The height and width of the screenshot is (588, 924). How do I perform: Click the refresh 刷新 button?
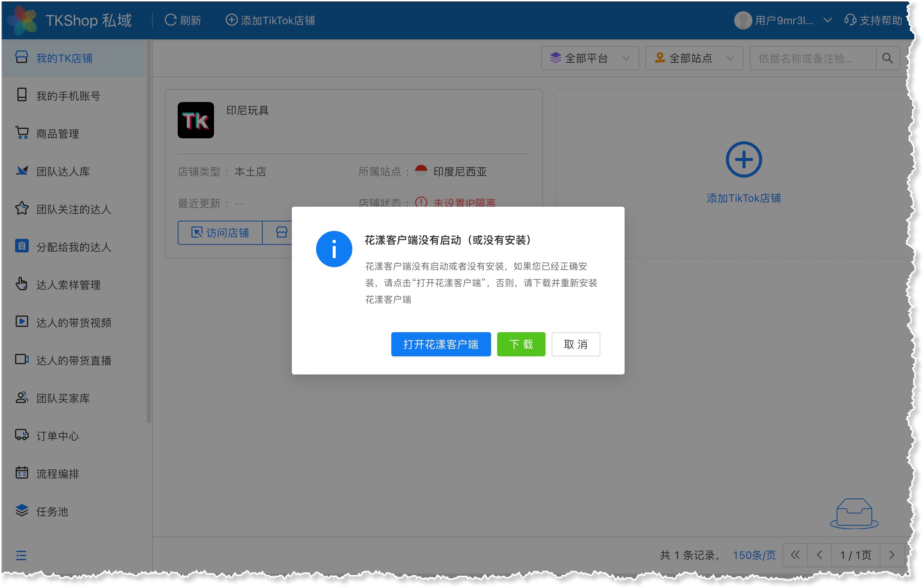[183, 20]
